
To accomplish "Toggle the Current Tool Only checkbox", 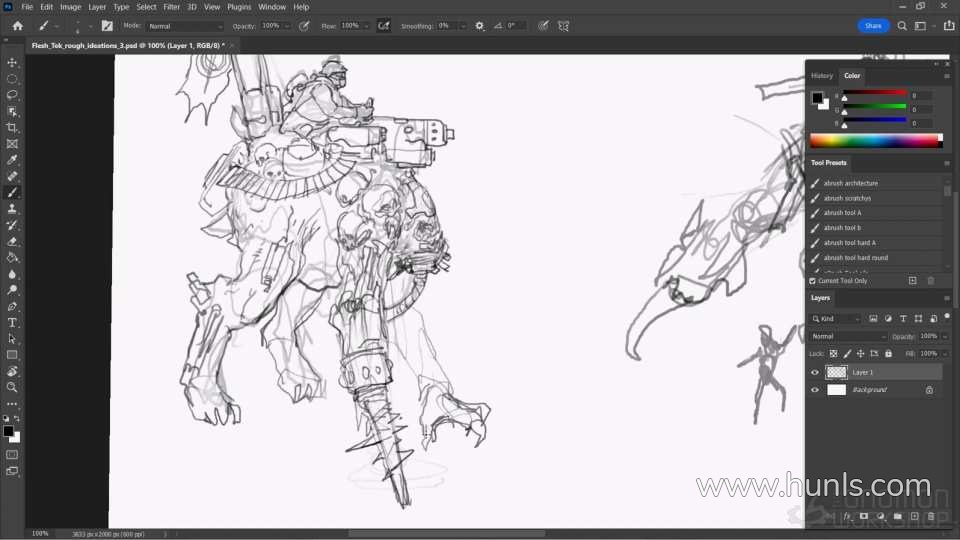I will click(x=812, y=281).
